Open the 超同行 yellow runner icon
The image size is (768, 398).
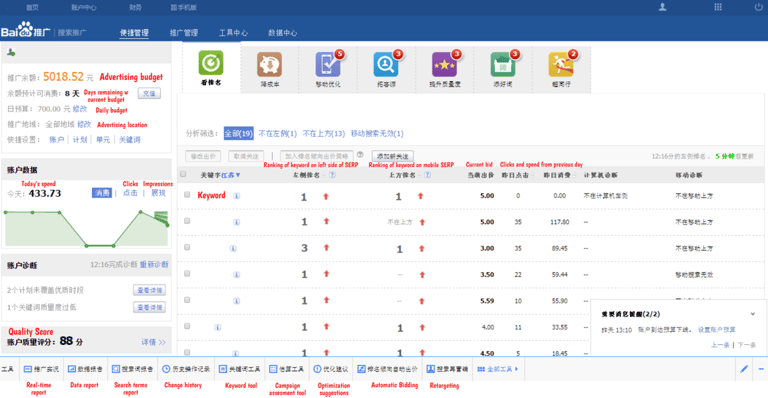click(x=561, y=65)
